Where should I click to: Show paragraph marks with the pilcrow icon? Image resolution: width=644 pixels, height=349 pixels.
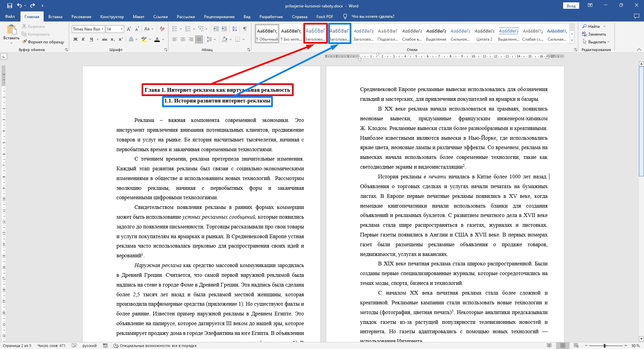point(245,29)
